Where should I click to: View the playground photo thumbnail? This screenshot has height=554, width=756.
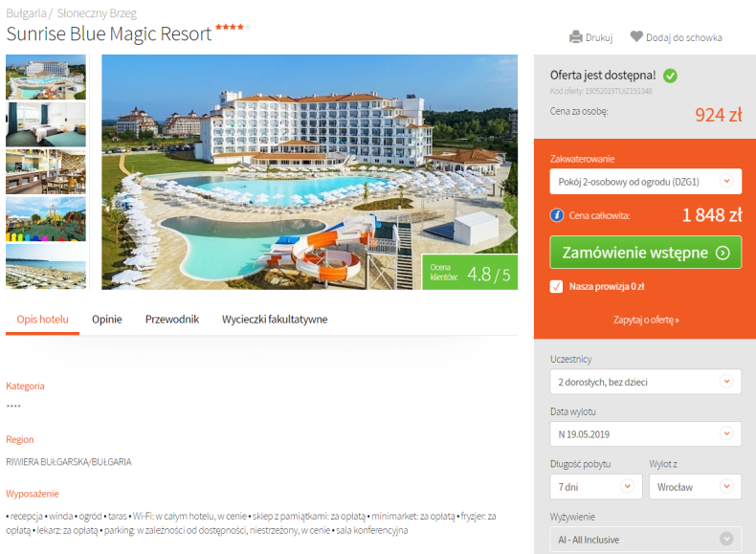click(x=46, y=219)
